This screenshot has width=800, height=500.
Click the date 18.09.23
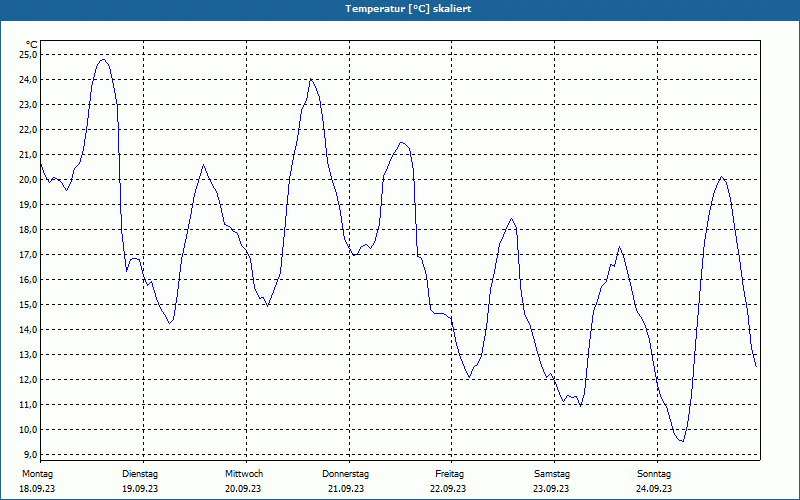coord(37,489)
